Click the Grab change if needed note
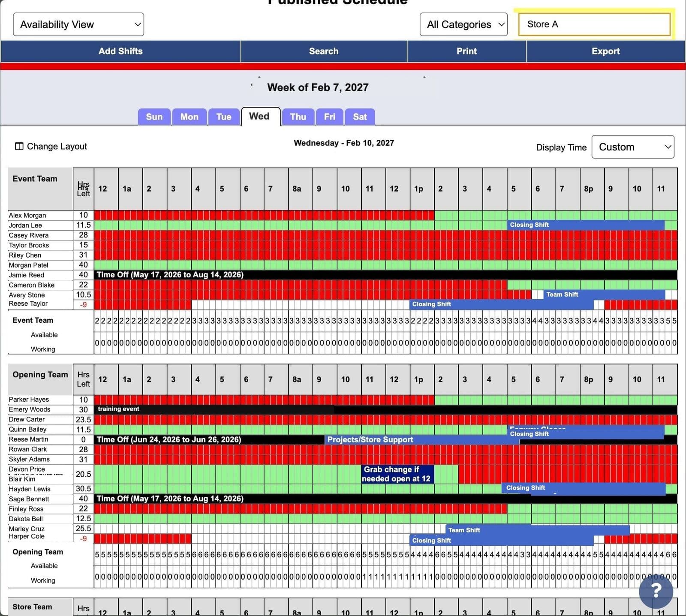Screen dimensions: 686x616 397,474
